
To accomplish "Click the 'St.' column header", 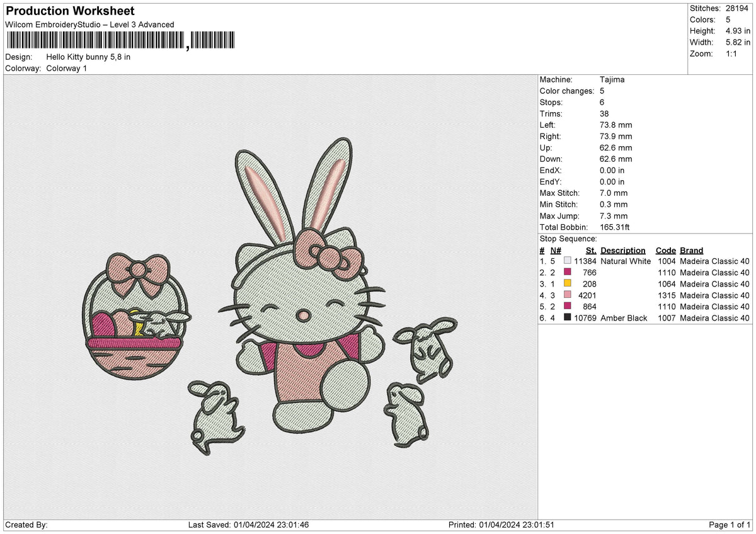I will click(591, 250).
